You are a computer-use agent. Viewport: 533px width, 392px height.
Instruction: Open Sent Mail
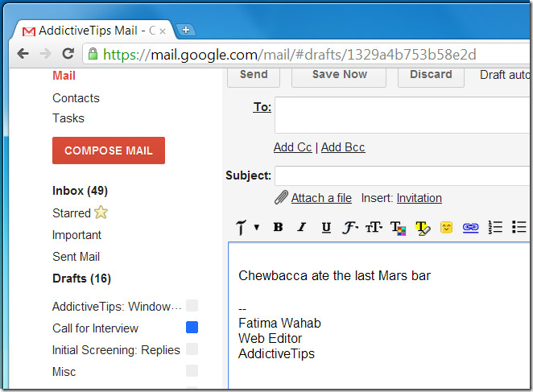point(76,257)
